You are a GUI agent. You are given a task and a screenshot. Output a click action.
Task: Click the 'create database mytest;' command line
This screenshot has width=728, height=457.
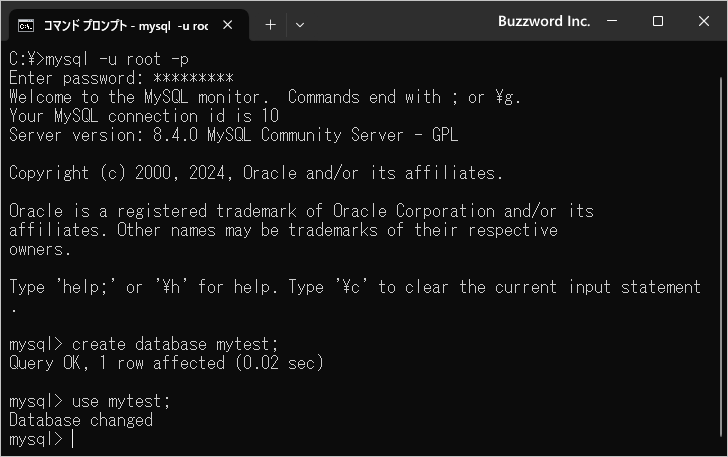[x=143, y=344]
